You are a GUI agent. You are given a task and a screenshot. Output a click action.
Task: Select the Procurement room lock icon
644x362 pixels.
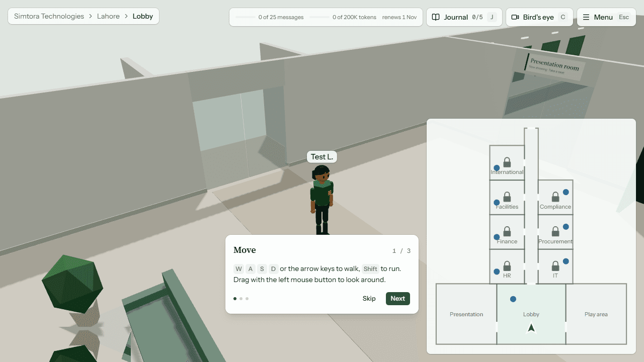(x=555, y=232)
